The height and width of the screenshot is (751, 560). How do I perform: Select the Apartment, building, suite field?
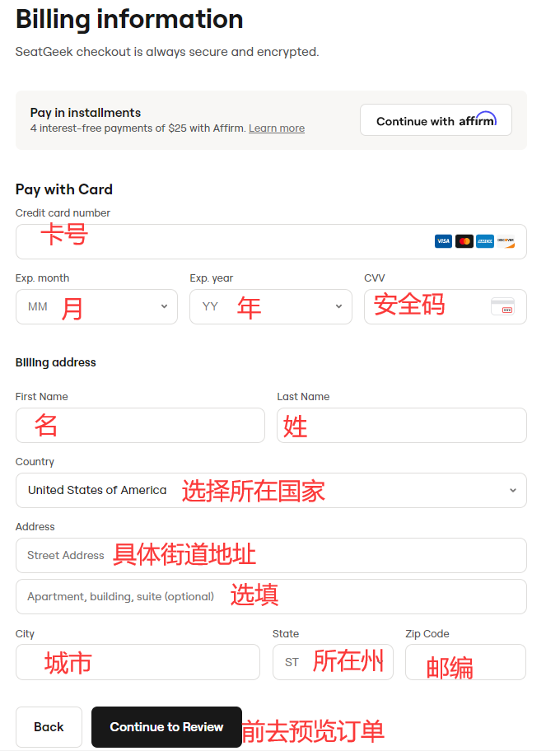coord(271,596)
